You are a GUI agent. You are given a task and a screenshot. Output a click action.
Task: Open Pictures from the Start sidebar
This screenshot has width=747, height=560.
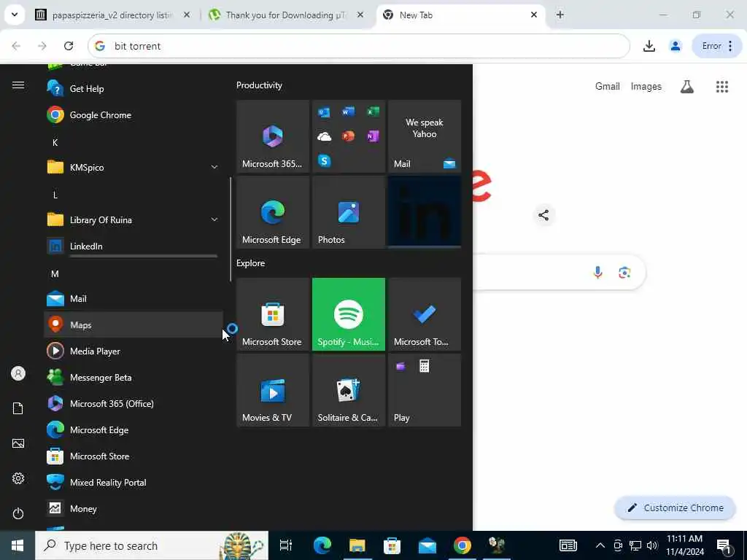click(x=18, y=443)
